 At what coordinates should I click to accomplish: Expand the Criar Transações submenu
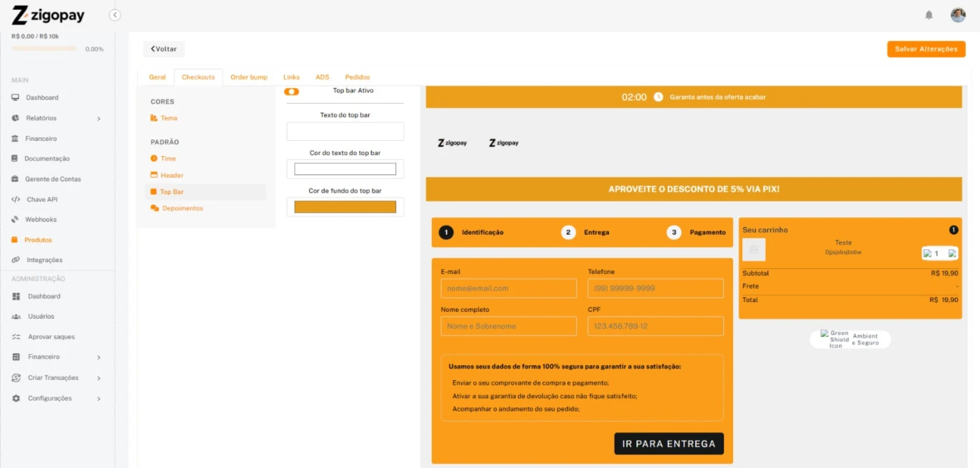(x=99, y=378)
